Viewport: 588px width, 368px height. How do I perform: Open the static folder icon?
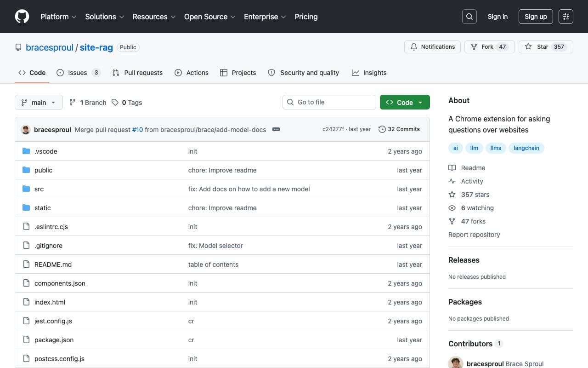tap(26, 208)
